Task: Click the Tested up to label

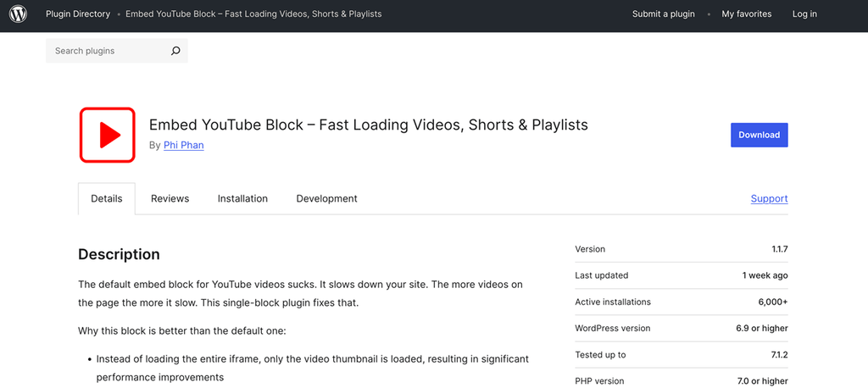Action: pos(601,355)
